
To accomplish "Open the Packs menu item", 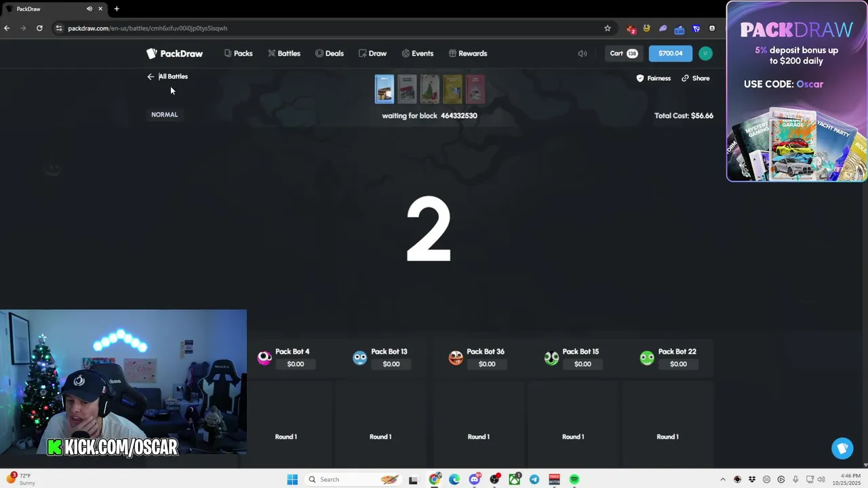I will pyautogui.click(x=238, y=54).
